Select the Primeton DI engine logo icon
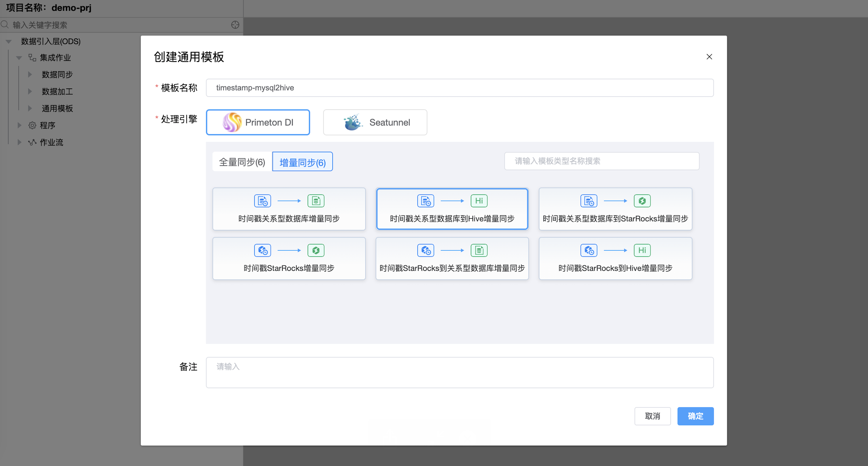 232,122
